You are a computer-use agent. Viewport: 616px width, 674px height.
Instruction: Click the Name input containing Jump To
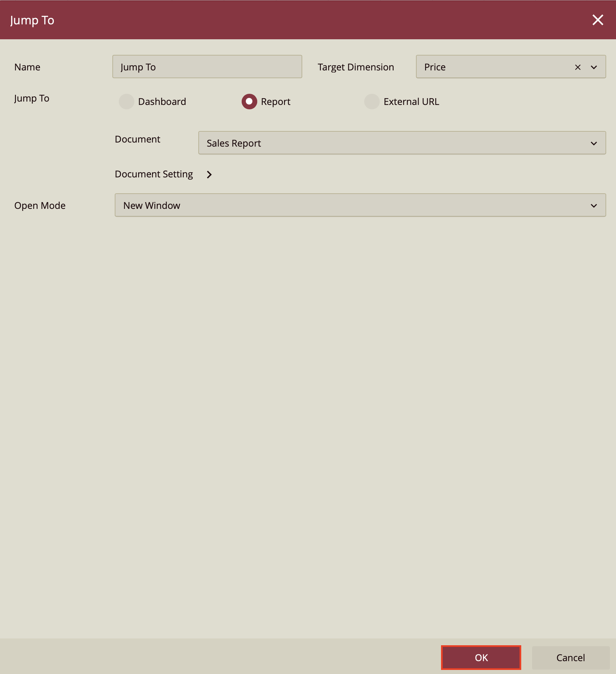pos(207,67)
